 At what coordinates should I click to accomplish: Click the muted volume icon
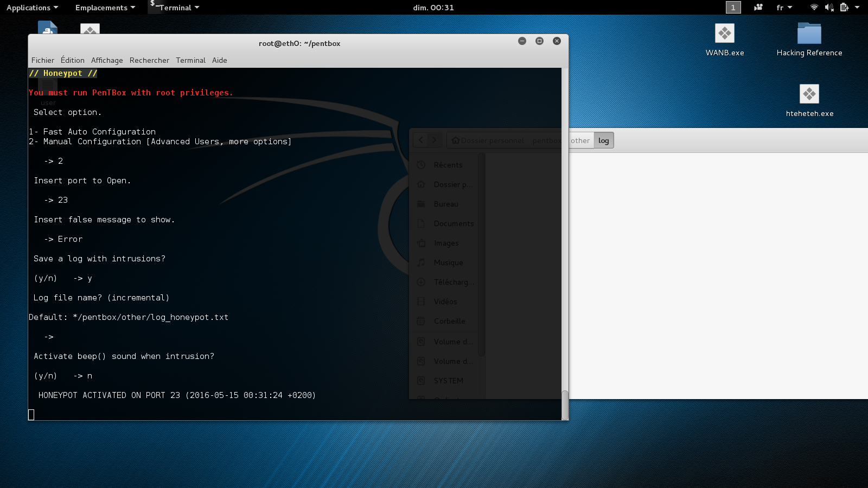point(829,8)
